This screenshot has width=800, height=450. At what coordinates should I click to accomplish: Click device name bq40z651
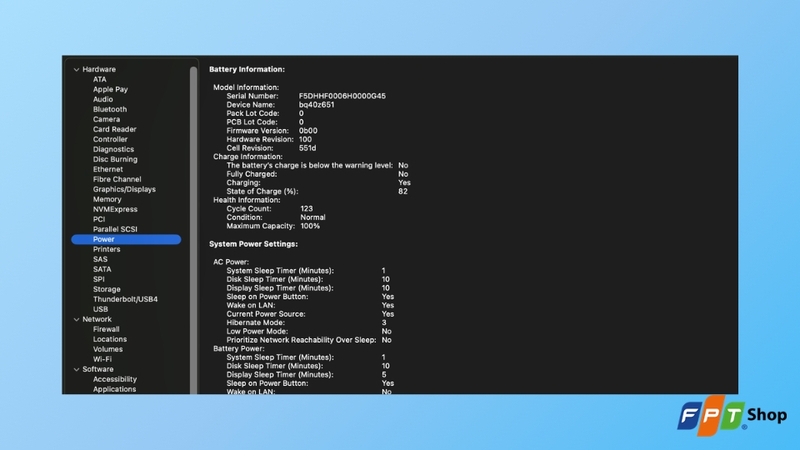316,105
